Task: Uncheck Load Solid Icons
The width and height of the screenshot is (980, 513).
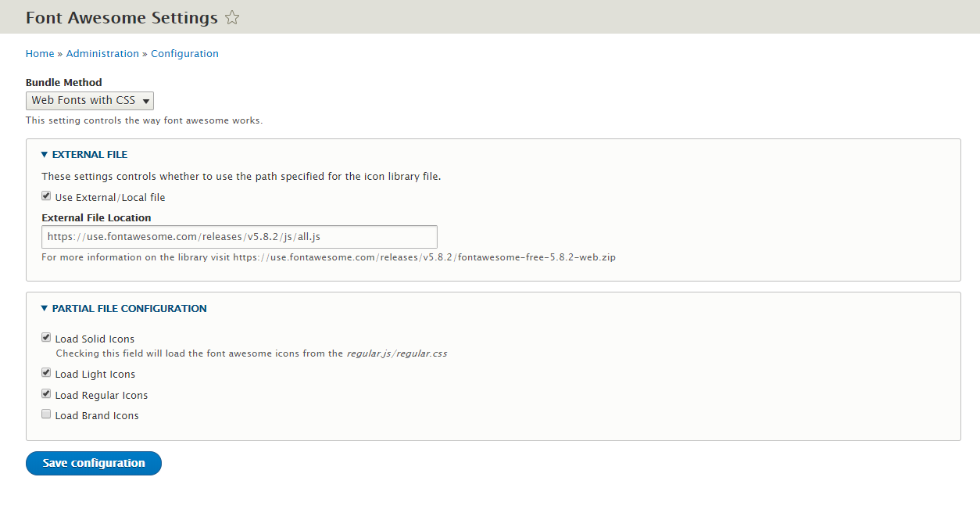Action: click(x=46, y=338)
